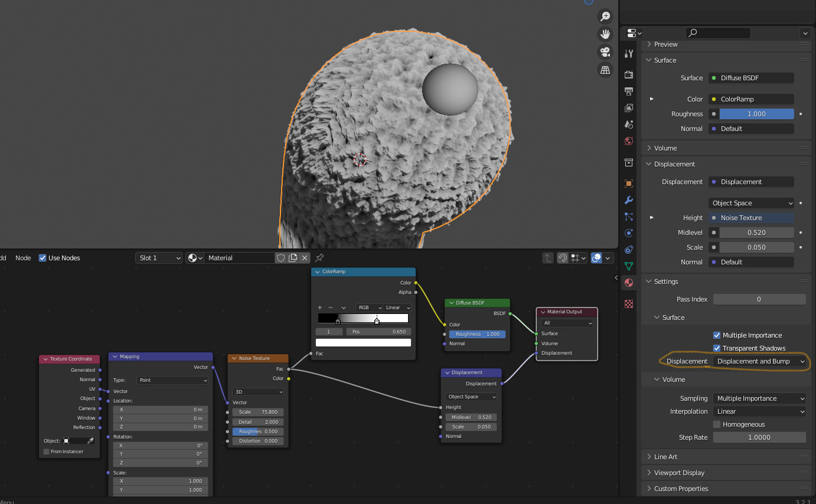
Task: Select the green mesh Data properties tab
Action: tap(628, 266)
